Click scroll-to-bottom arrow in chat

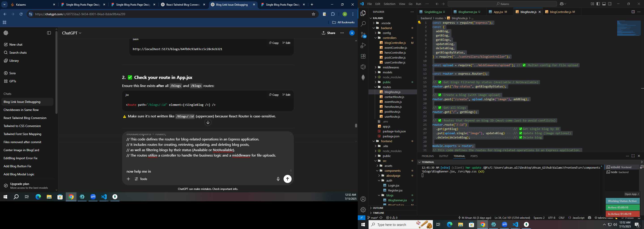click(x=208, y=123)
